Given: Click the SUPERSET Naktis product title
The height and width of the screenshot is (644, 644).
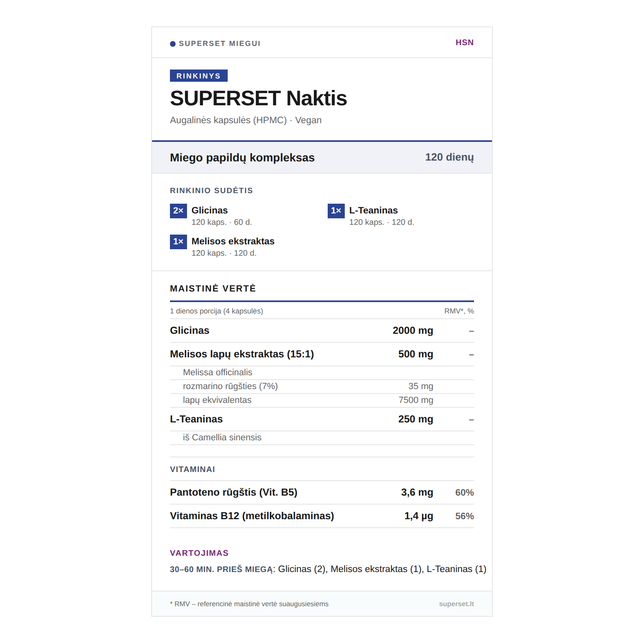Looking at the screenshot, I should click(x=258, y=98).
